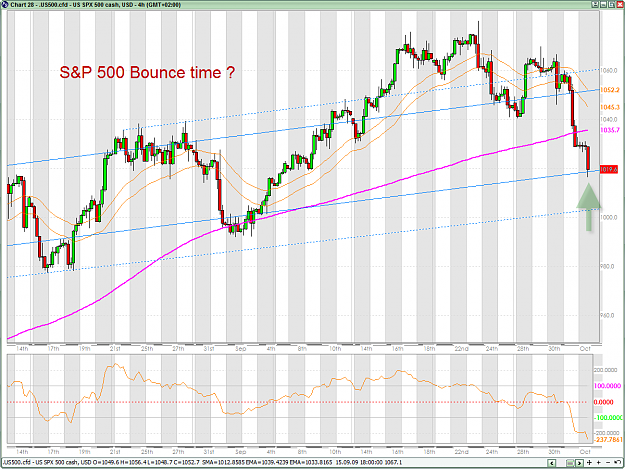Zoom in with the plus button
This screenshot has width=625, height=469.
click(x=599, y=463)
